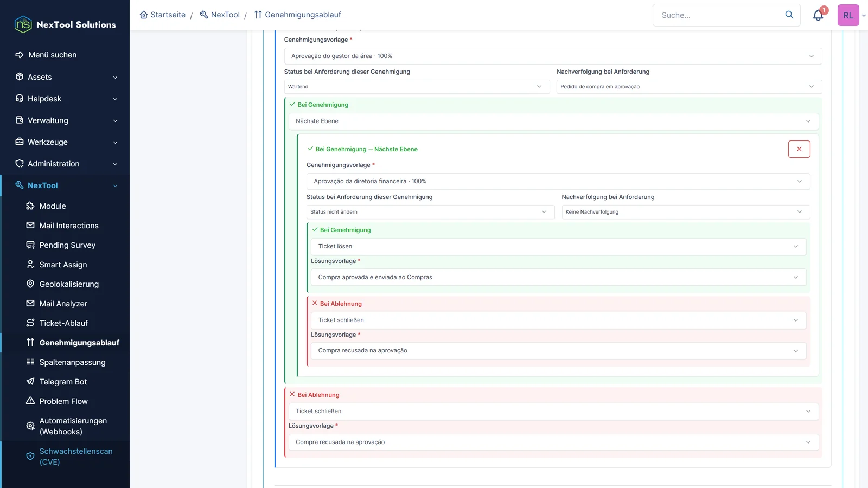Expand the Helpdesk menu
Viewport: 868px width, 488px height.
pos(65,99)
